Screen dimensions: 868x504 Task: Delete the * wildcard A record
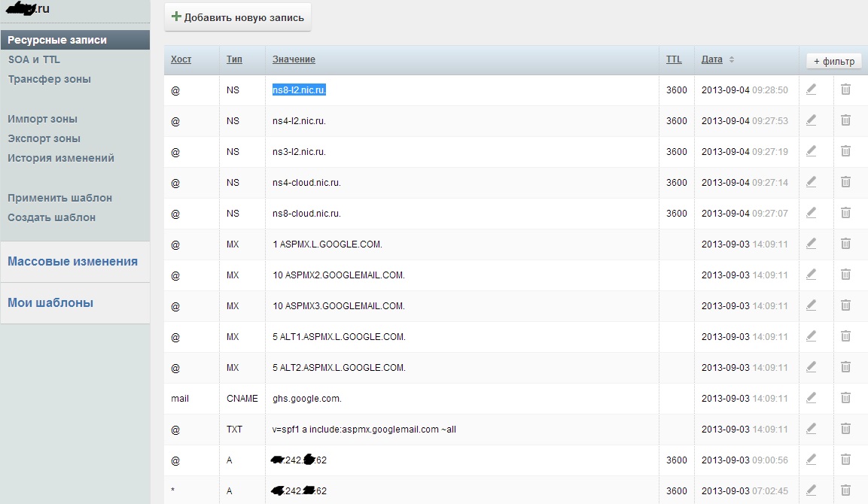tap(845, 490)
